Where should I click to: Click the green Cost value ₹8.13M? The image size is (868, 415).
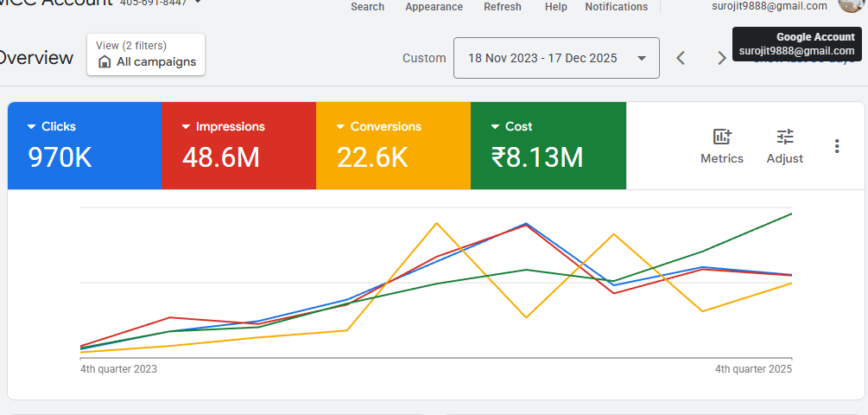pos(536,157)
